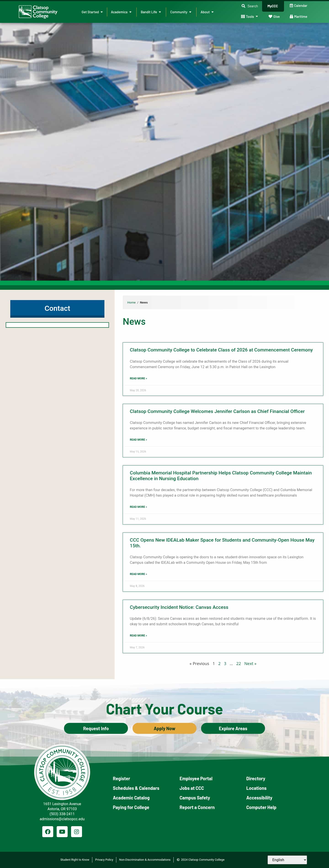329x868 pixels.
Task: Open the Jennifer Carlson CFO article
Action: coord(217,411)
